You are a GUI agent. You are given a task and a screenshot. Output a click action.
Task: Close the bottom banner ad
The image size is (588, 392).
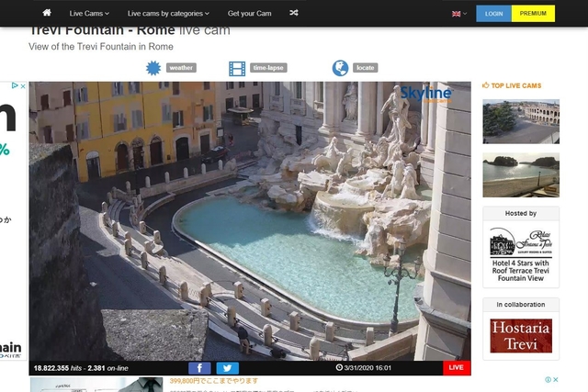556,380
